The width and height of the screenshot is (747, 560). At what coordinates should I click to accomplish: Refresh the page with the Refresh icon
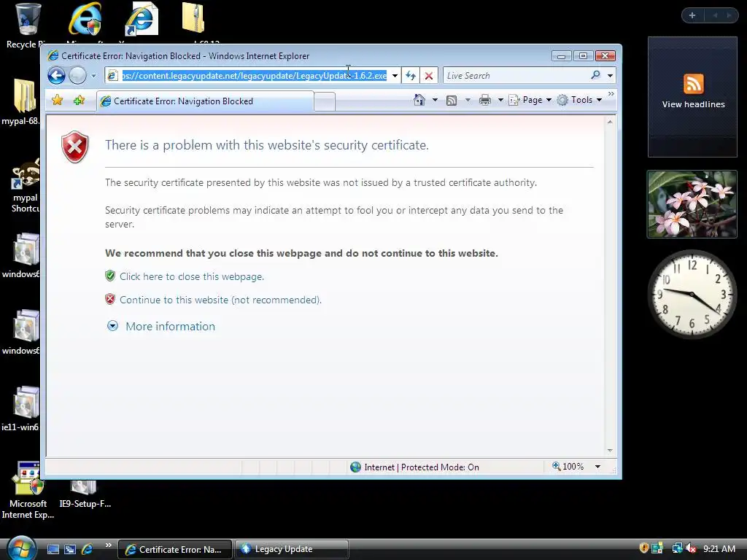[x=411, y=76]
